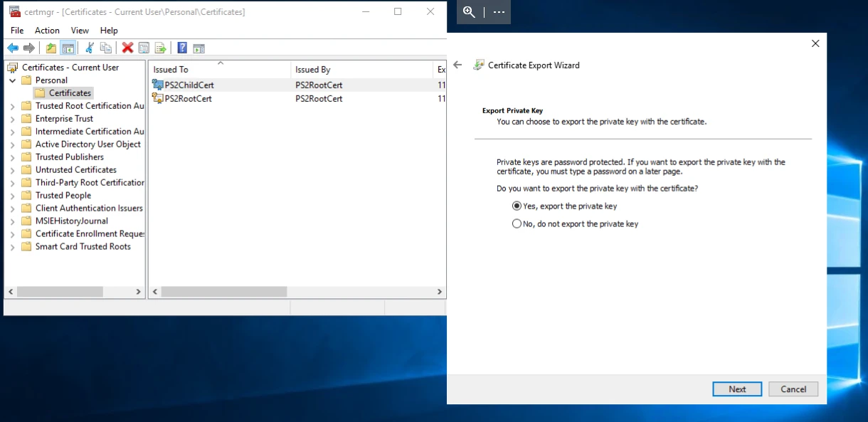This screenshot has width=868, height=422.
Task: Open Help using the question mark icon
Action: coord(183,48)
